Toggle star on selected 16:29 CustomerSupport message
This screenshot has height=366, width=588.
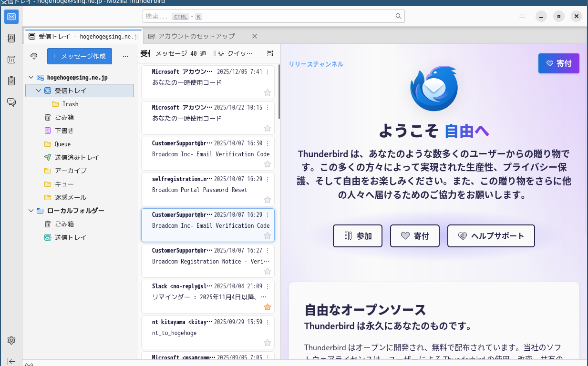(x=268, y=235)
